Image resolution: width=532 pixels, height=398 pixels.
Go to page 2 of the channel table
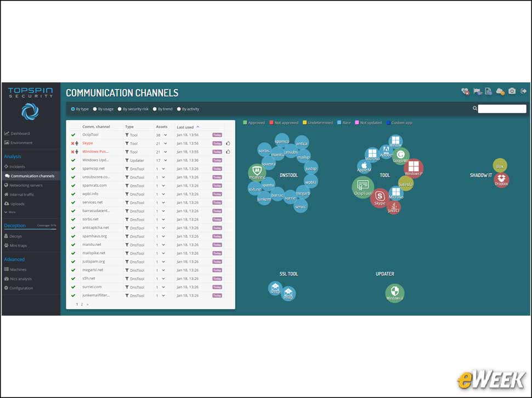(x=82, y=304)
